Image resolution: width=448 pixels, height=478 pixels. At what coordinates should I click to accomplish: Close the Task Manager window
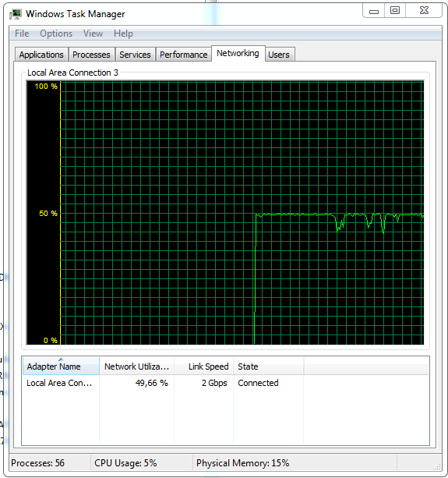(x=424, y=11)
